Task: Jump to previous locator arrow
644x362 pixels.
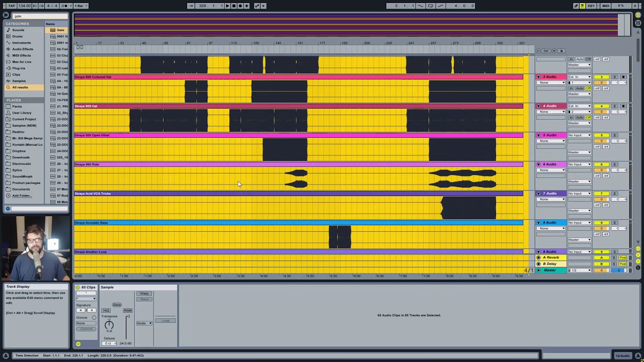Action: click(538, 51)
